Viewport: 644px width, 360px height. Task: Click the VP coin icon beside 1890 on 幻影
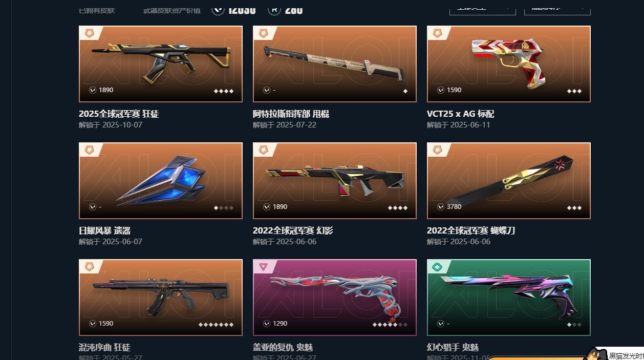click(267, 207)
